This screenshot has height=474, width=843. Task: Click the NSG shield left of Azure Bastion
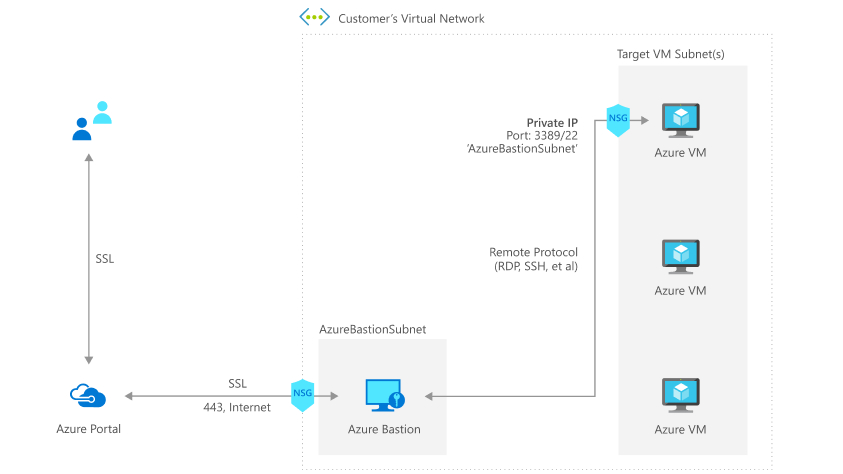303,395
